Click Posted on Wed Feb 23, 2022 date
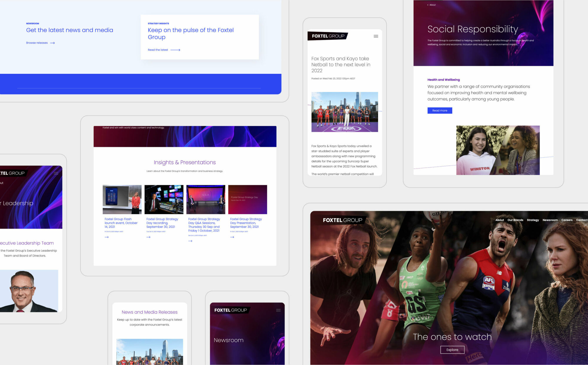588x365 pixels. (333, 78)
